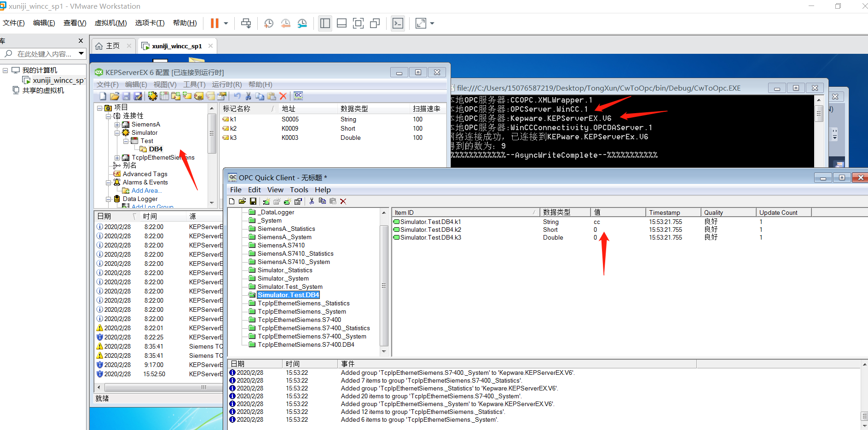Add new item in OPC Quick Client toolbar
The image size is (868, 430).
click(x=287, y=201)
